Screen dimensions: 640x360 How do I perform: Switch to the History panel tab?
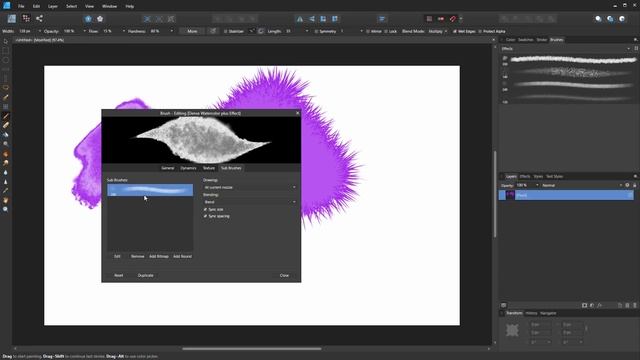[531, 313]
